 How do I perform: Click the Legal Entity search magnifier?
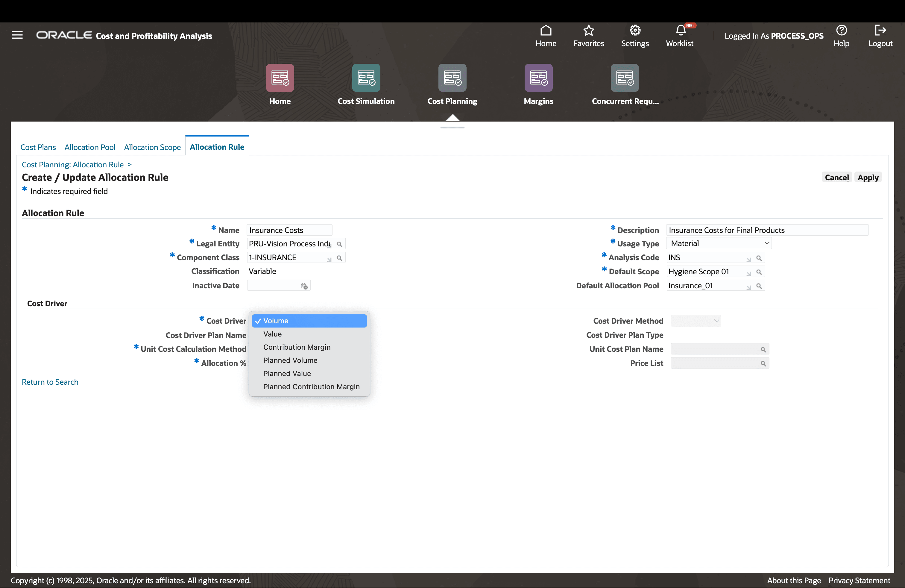point(339,244)
